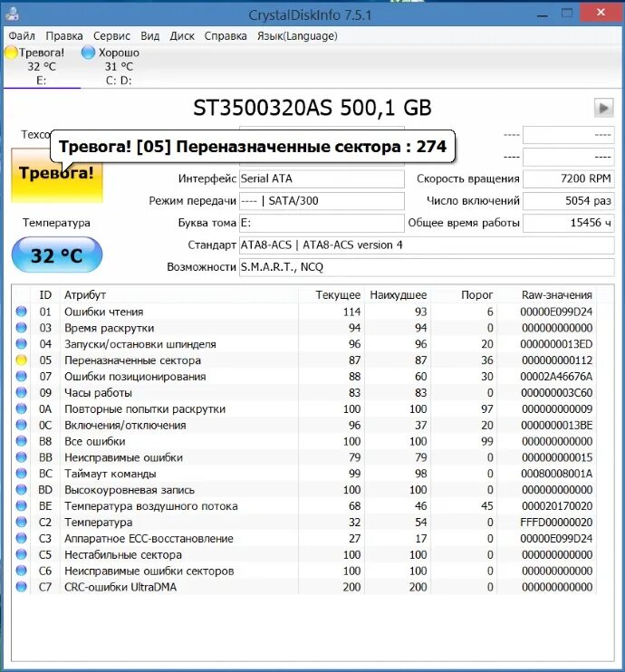The image size is (625, 672).
Task: Close the CrystalDiskInfo window
Action: [601, 13]
